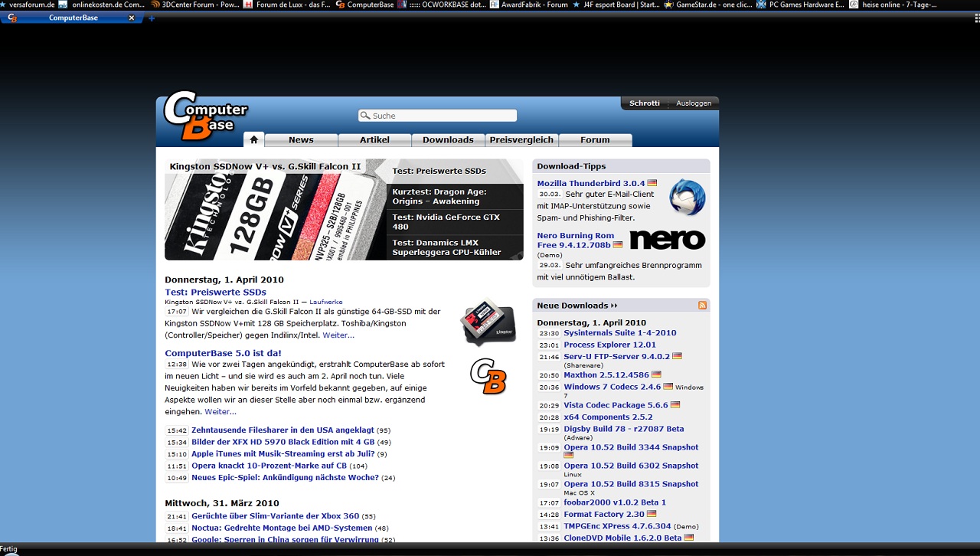Screen dimensions: 980x556
Task: Click the Kingston SSD article thumbnail
Action: 488,323
